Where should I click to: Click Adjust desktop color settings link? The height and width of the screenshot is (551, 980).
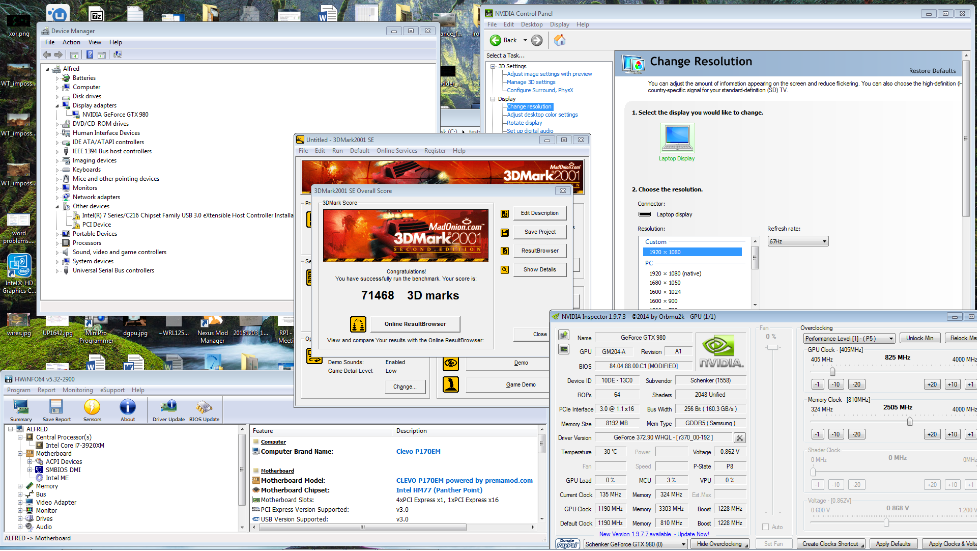pyautogui.click(x=542, y=115)
